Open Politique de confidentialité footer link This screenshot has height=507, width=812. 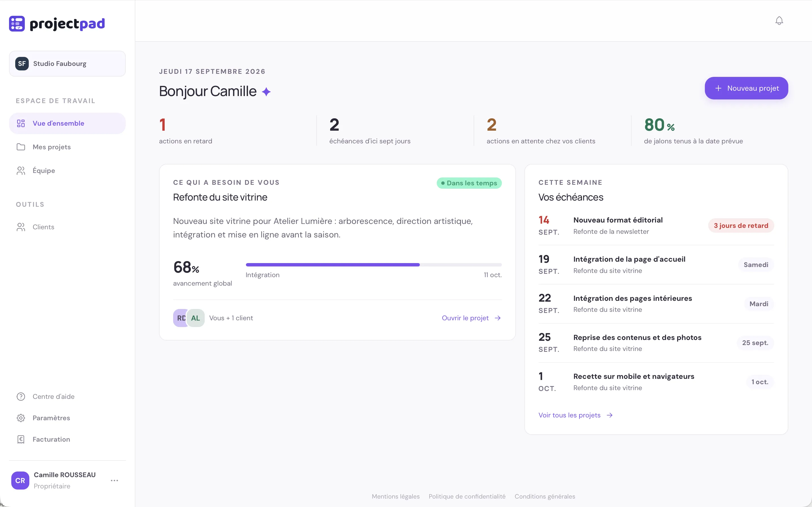pos(467,496)
